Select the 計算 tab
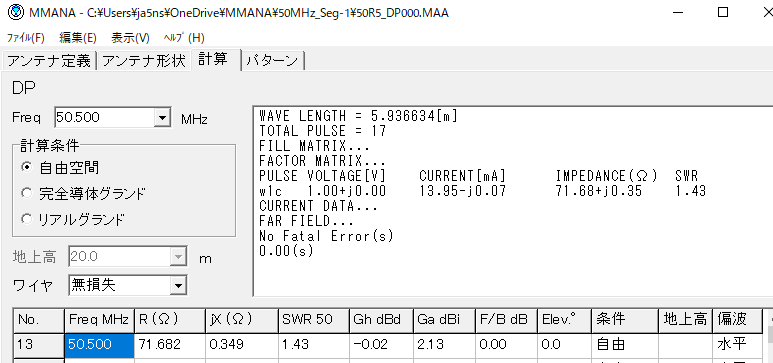773x363 pixels. 213,59
